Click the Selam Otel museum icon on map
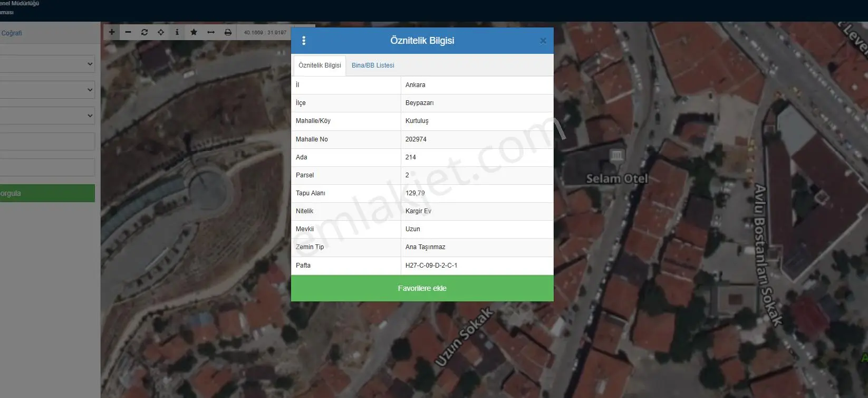The image size is (868, 398). click(x=616, y=156)
